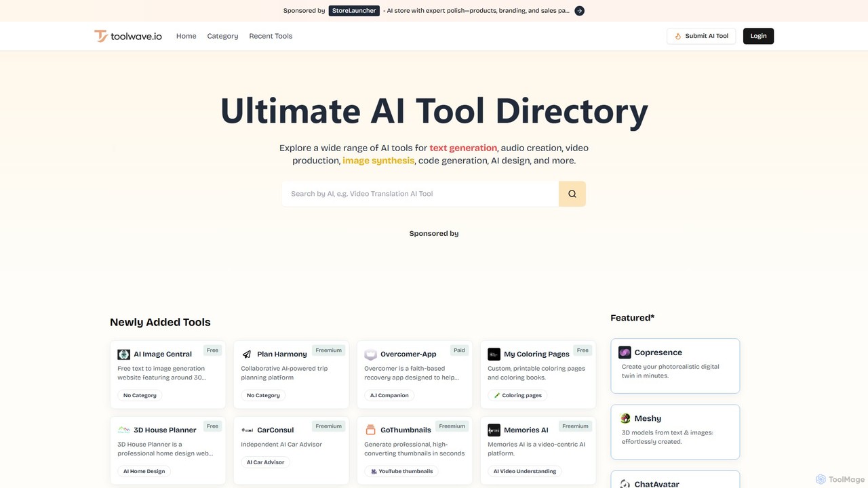Image resolution: width=868 pixels, height=488 pixels.
Task: Click the Free badge on 3D House Planner
Action: tap(212, 426)
